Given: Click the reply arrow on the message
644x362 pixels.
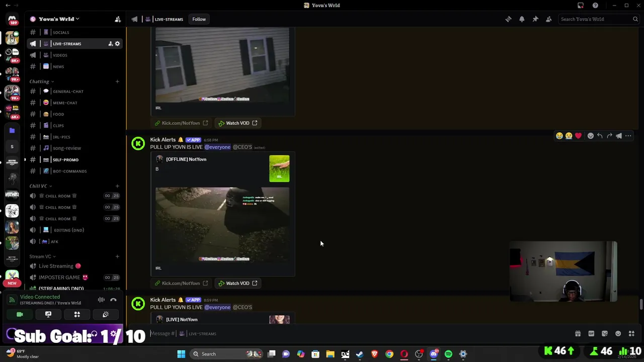Looking at the screenshot, I should coord(600,136).
